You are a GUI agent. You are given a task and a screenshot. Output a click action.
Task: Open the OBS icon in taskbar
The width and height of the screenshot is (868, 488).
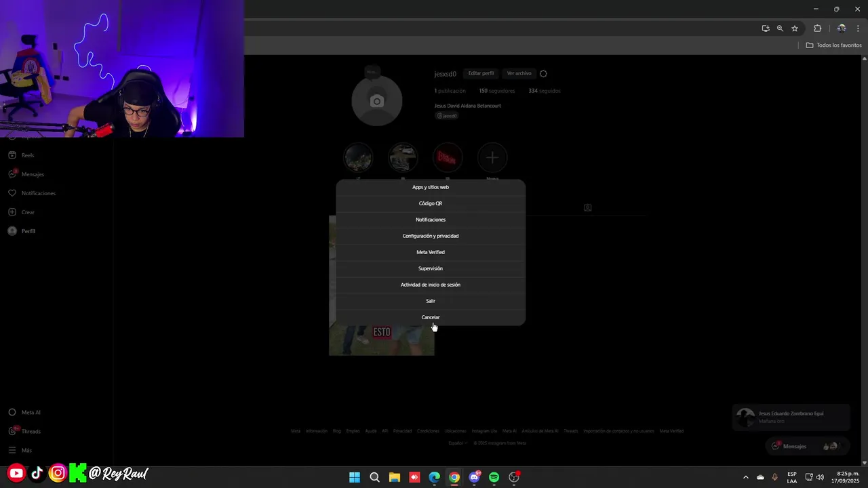pyautogui.click(x=514, y=477)
